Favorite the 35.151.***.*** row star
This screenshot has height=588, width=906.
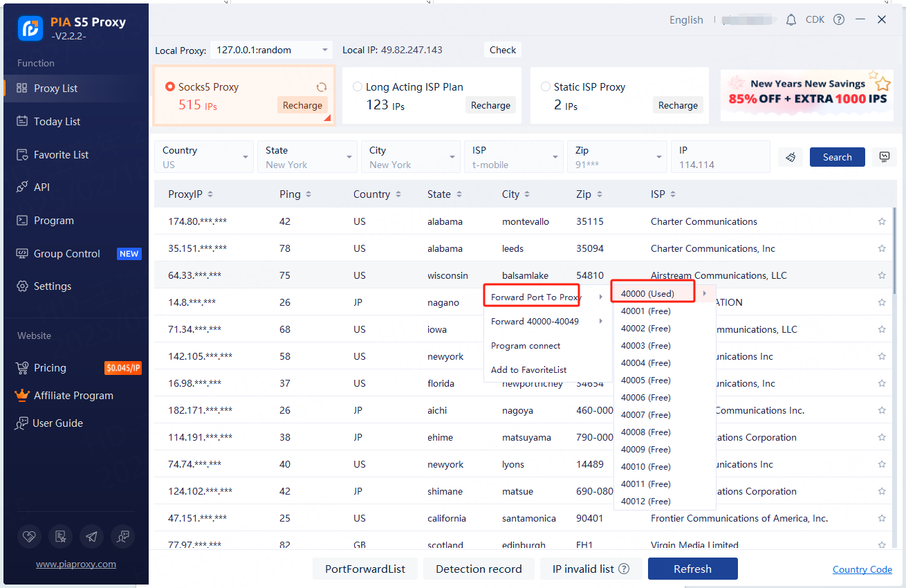coord(882,248)
